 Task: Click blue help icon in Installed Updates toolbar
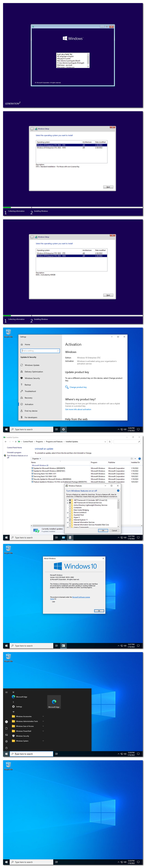[x=140, y=459]
